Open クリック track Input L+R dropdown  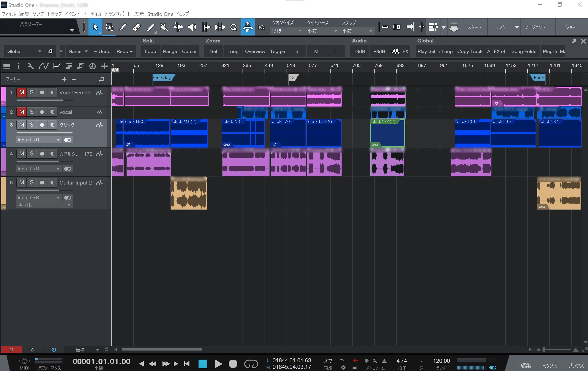pyautogui.click(x=39, y=140)
